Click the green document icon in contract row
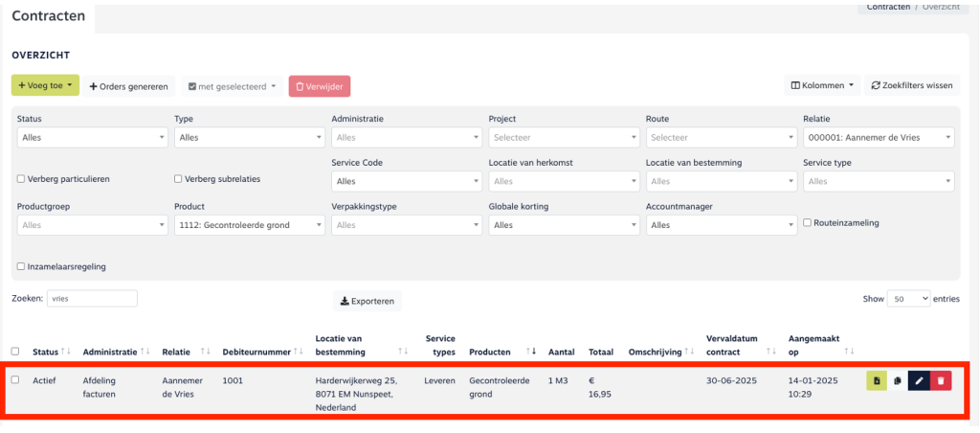Image resolution: width=980 pixels, height=433 pixels. (x=876, y=381)
